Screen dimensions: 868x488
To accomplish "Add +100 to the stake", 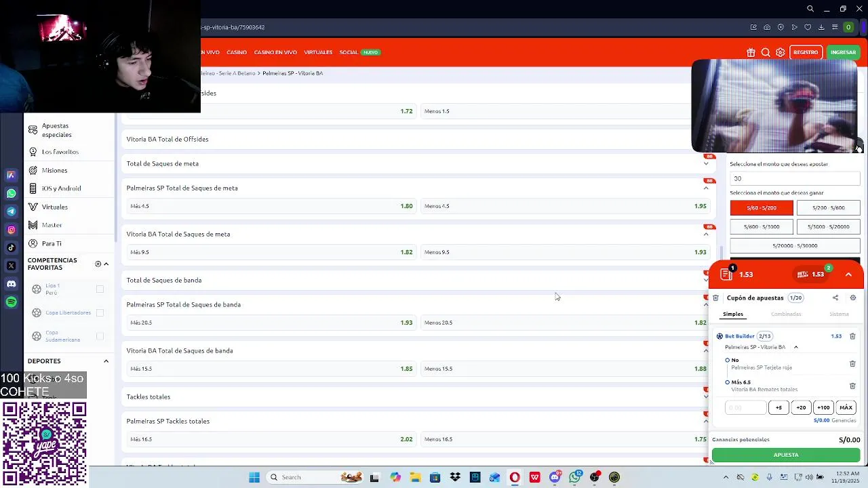I will pyautogui.click(x=823, y=407).
